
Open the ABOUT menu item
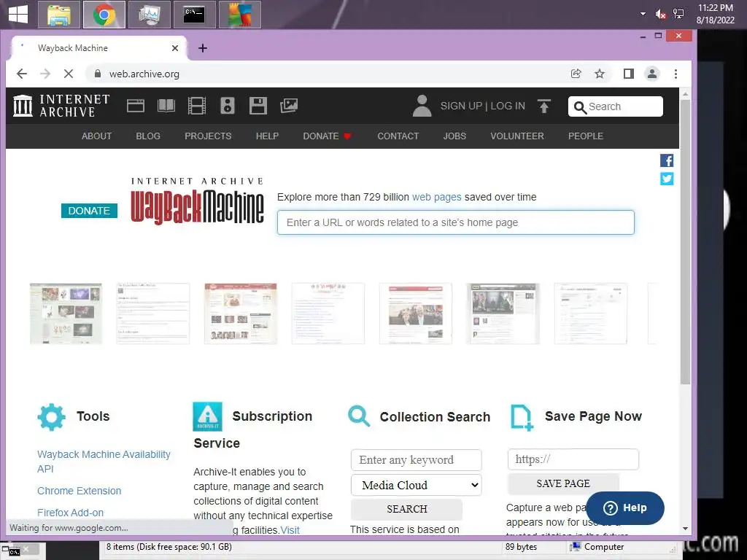(x=97, y=136)
